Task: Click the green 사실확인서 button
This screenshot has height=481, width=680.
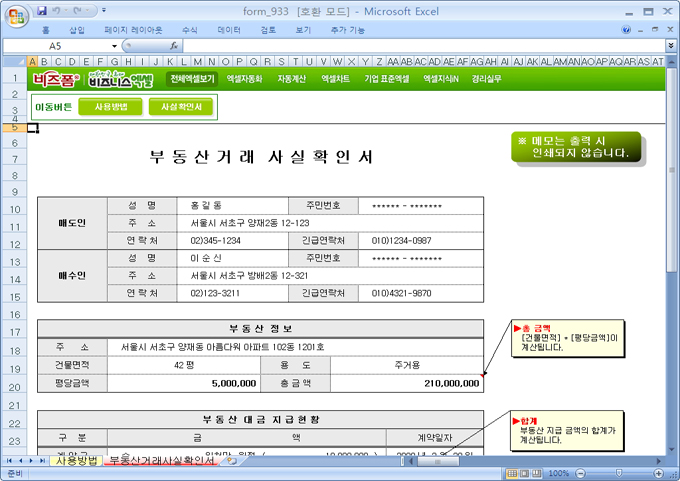Action: [x=181, y=106]
